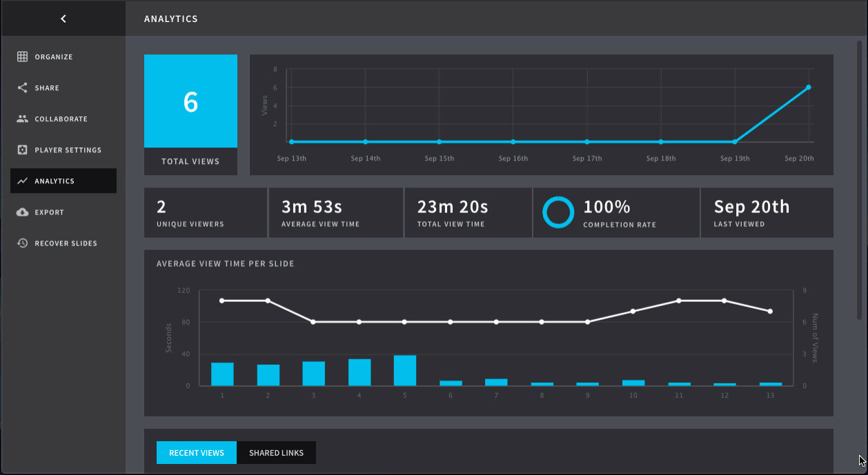
Task: Click the "100%" completion rate value
Action: 607,207
